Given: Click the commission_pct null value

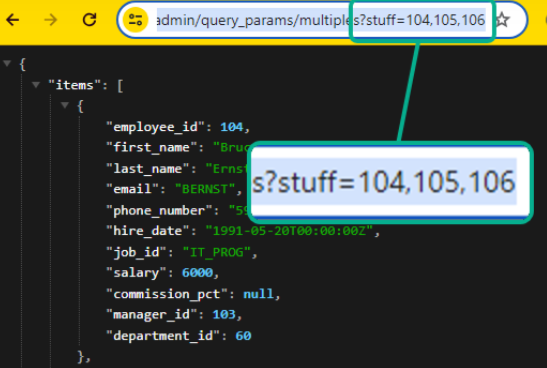Looking at the screenshot, I should (258, 294).
